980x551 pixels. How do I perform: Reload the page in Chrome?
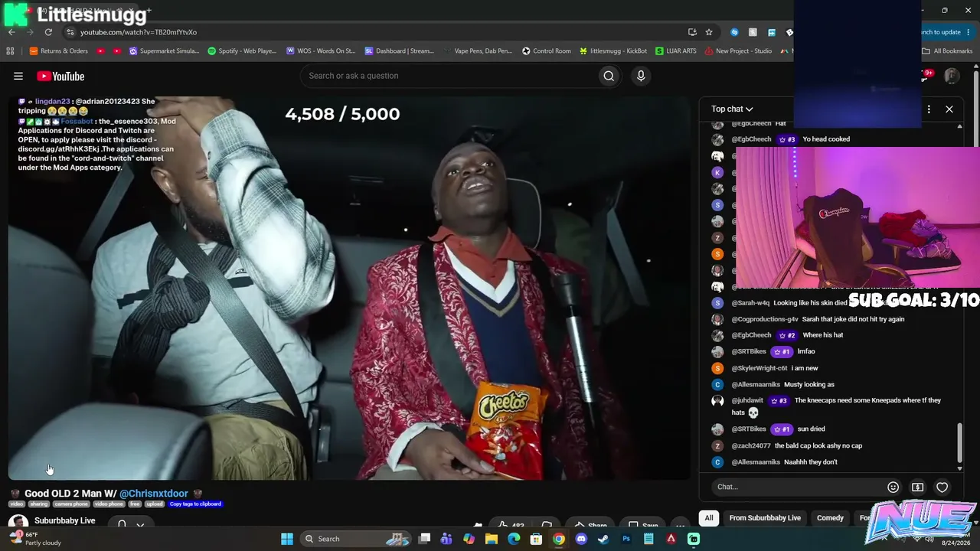click(x=48, y=32)
